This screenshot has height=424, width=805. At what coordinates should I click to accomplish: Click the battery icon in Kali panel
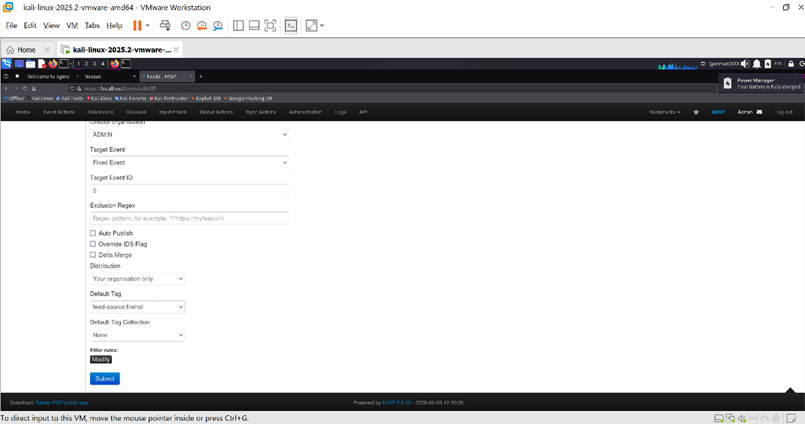[x=768, y=64]
